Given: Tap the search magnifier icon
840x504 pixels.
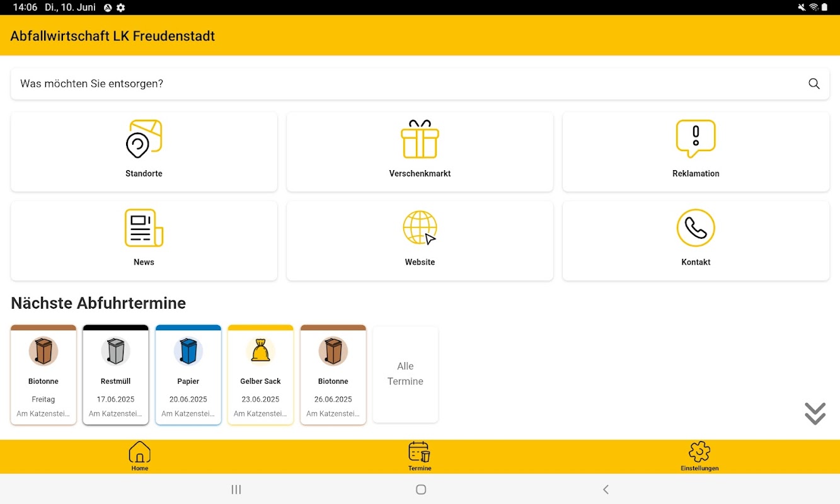Looking at the screenshot, I should pyautogui.click(x=814, y=84).
